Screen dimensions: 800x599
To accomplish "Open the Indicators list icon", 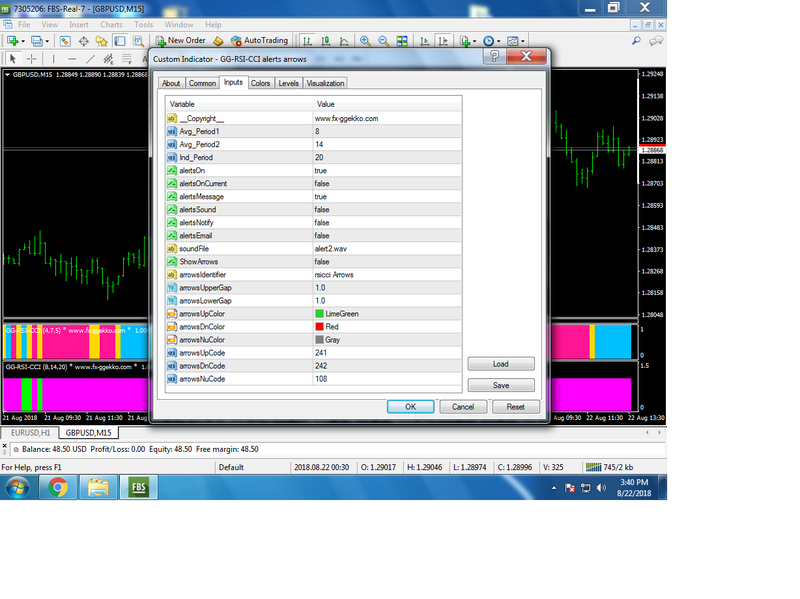I will coord(464,41).
